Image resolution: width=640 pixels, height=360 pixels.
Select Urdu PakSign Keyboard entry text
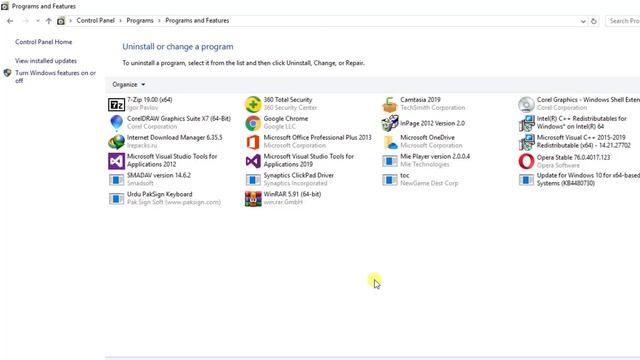[160, 194]
